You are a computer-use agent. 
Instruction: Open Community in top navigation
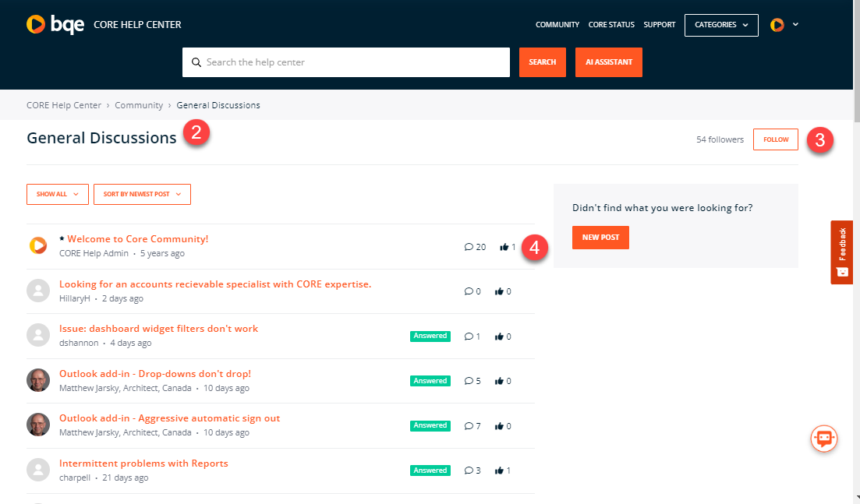[x=557, y=25]
